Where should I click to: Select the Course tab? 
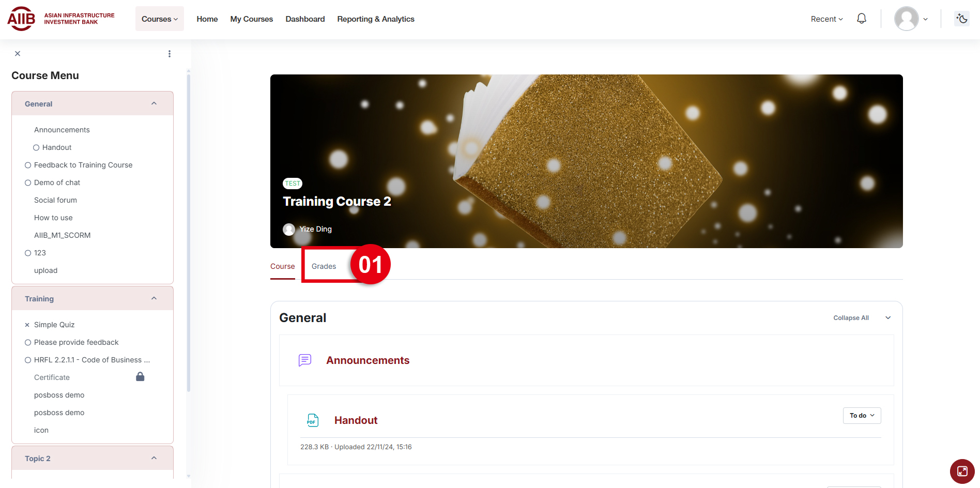(x=283, y=266)
